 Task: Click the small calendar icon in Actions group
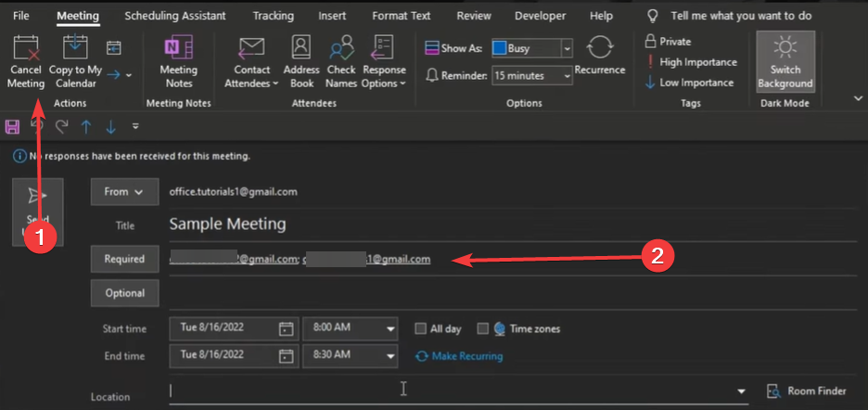[x=113, y=48]
